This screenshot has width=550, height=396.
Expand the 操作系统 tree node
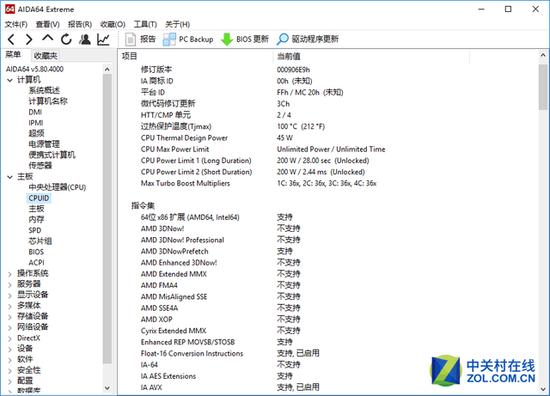10,274
